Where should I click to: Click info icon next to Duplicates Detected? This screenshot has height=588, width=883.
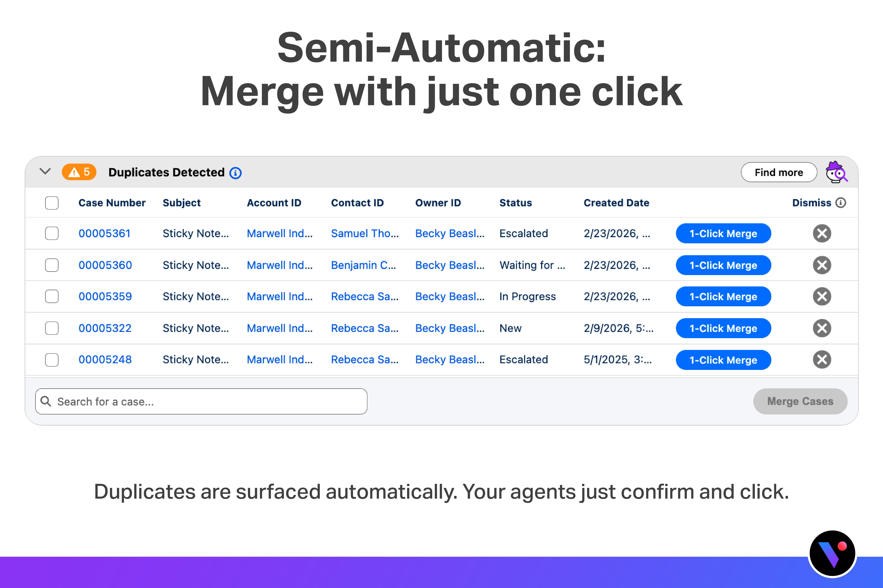(235, 173)
